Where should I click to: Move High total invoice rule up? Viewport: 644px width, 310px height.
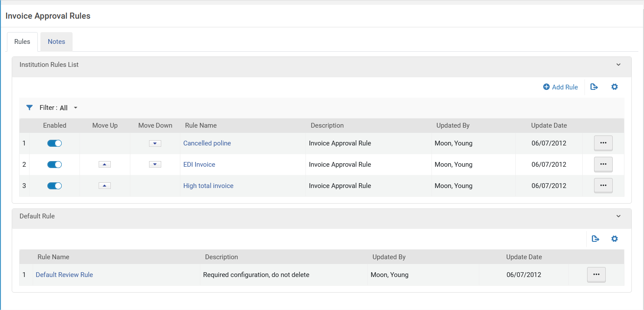pos(105,186)
